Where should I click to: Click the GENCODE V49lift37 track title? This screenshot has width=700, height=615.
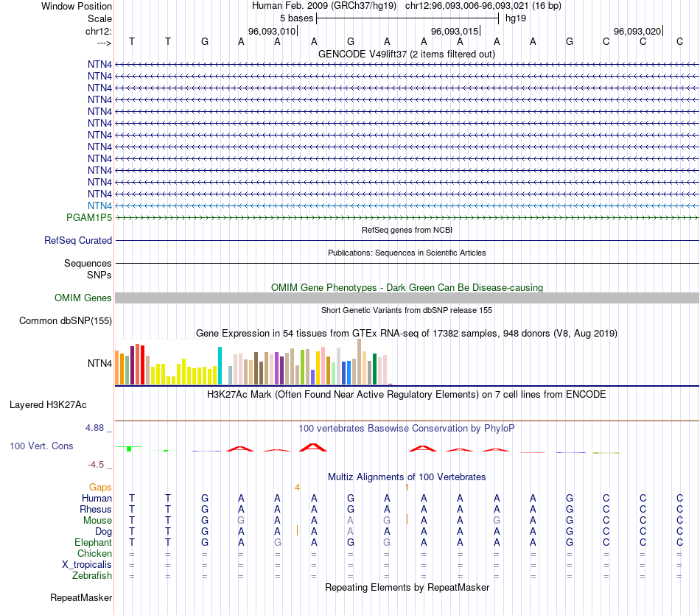[x=407, y=54]
